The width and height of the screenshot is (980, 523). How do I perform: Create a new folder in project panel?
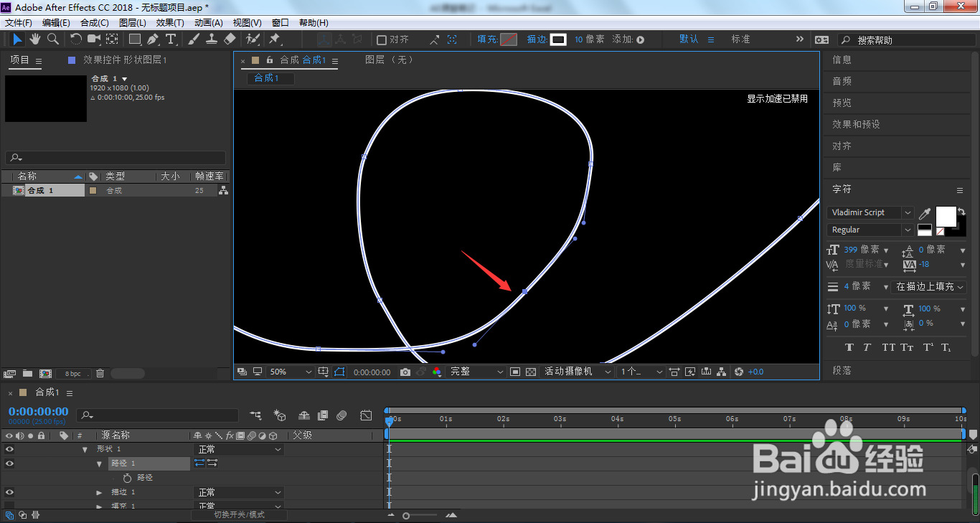(x=27, y=373)
